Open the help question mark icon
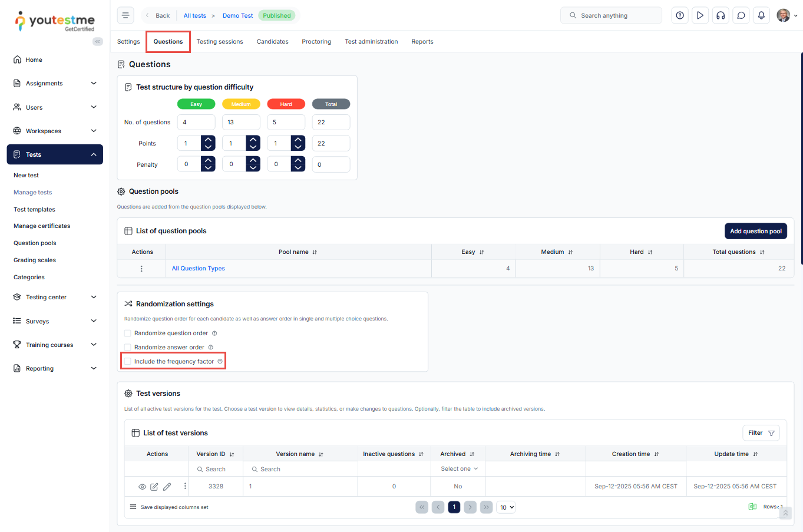The image size is (803, 532). click(x=680, y=15)
